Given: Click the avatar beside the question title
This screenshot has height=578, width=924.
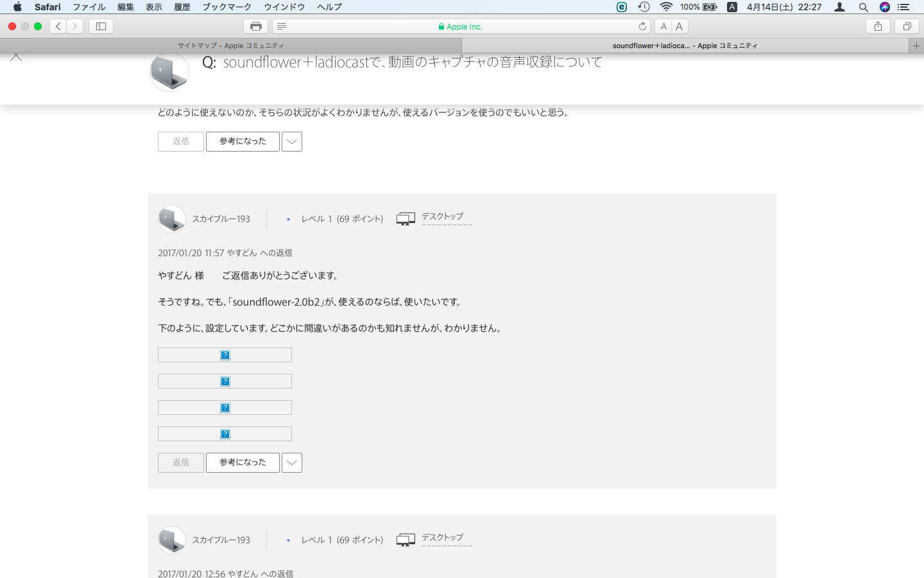Looking at the screenshot, I should [x=169, y=71].
